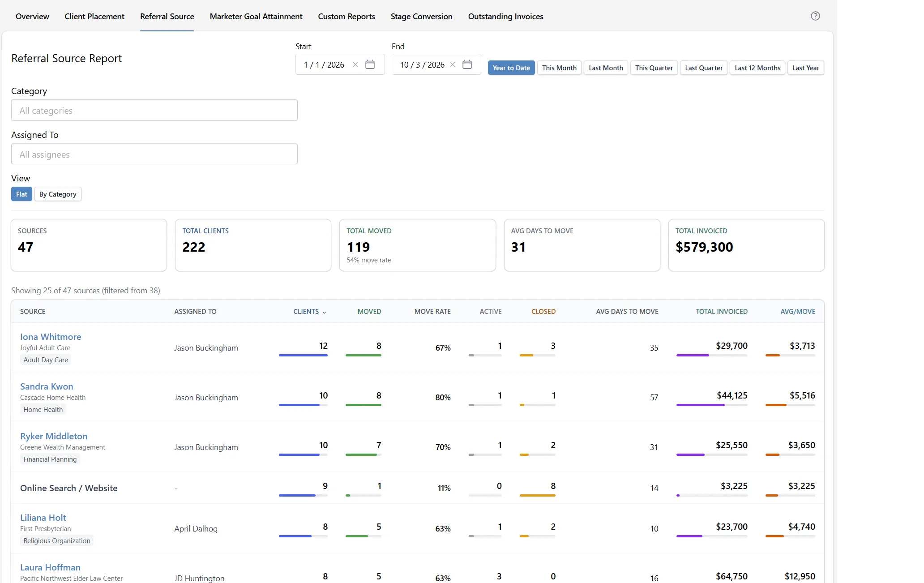
Task: Open the Laura Hoffman source link
Action: (x=50, y=567)
